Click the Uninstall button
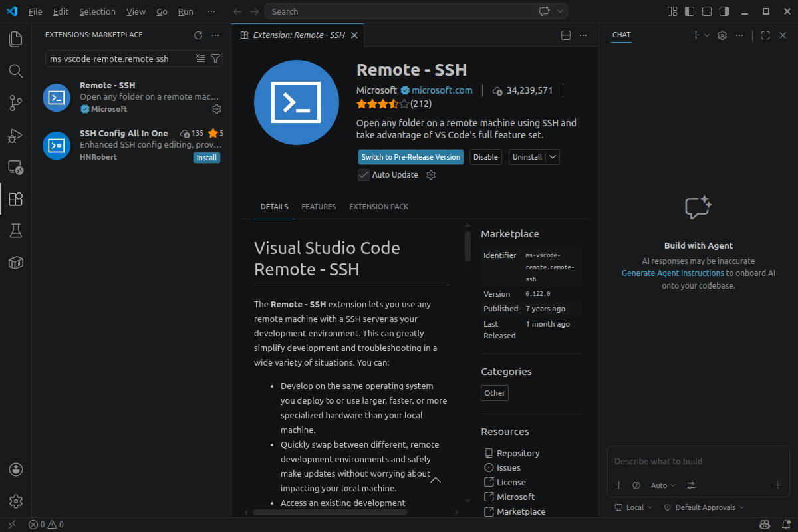This screenshot has width=798, height=532. pos(527,157)
